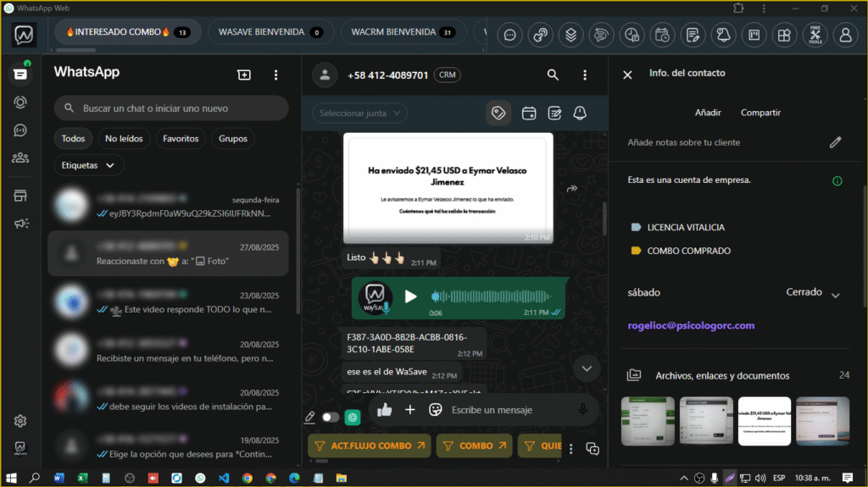Select the "Favoritos" chat filter
The width and height of the screenshot is (868, 487).
tap(181, 138)
